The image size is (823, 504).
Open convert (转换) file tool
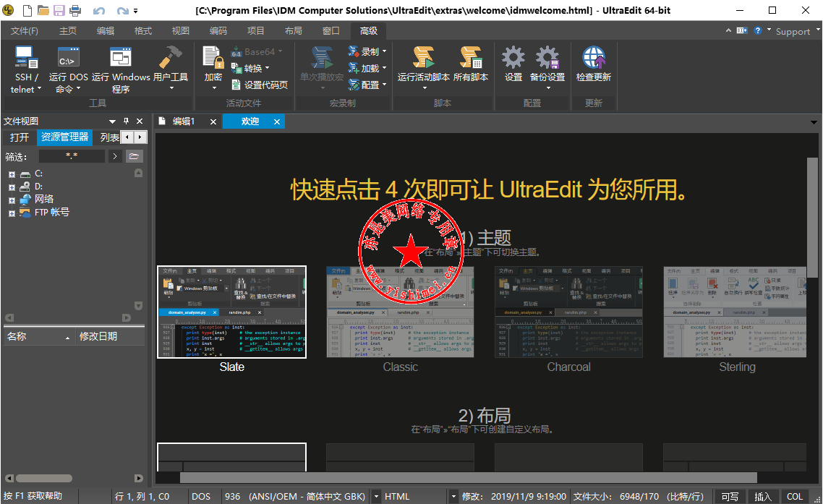coord(250,68)
